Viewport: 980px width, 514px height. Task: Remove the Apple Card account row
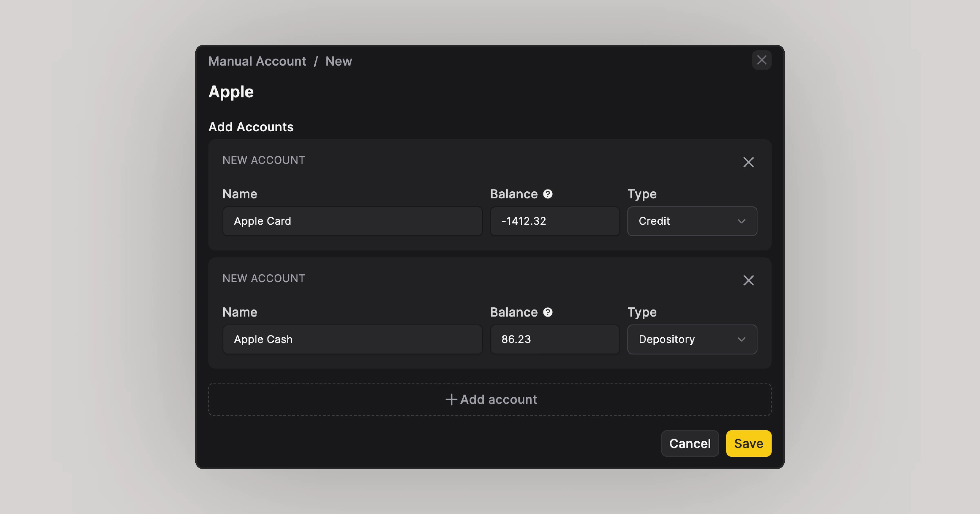748,162
